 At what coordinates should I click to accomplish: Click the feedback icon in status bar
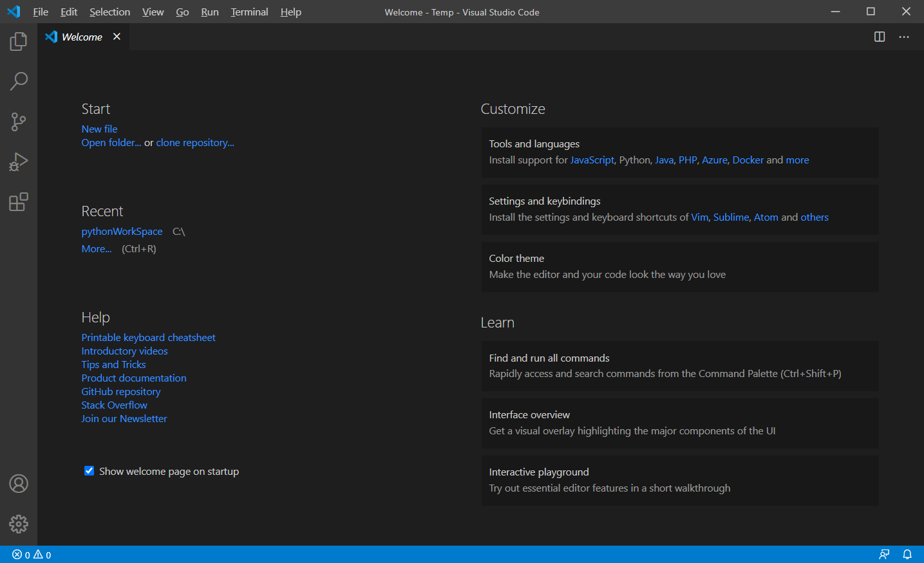[885, 555]
